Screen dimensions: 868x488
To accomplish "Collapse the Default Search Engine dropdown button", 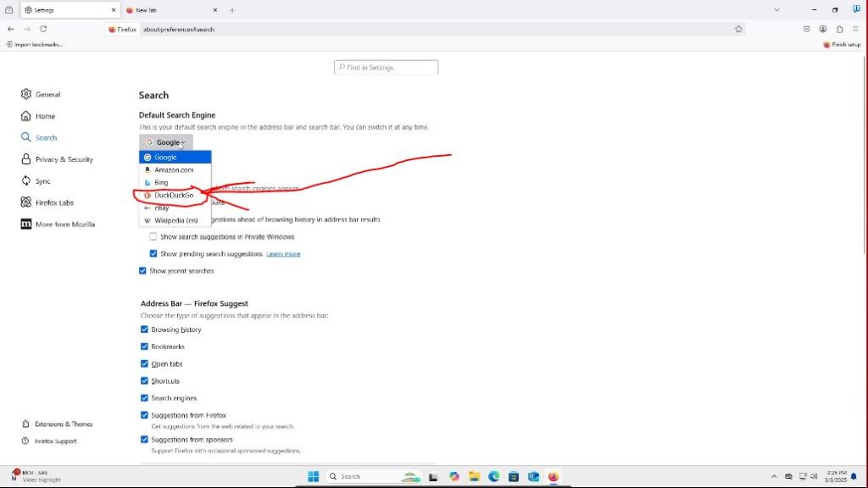I will click(166, 142).
